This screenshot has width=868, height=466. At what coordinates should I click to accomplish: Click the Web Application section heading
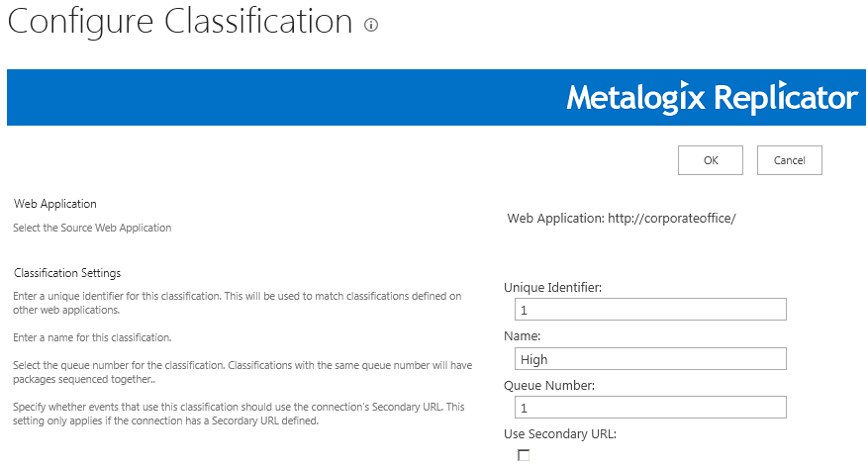pos(55,204)
